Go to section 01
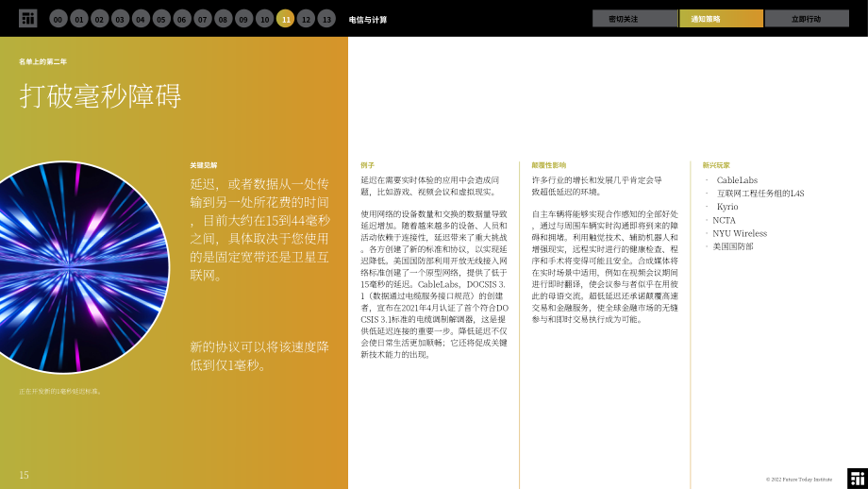The image size is (868, 489). tap(79, 19)
